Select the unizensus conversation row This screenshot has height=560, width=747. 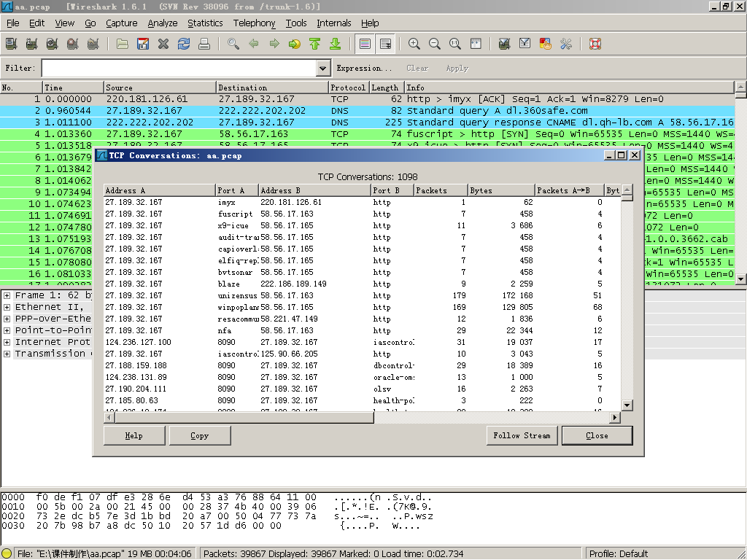(362, 296)
